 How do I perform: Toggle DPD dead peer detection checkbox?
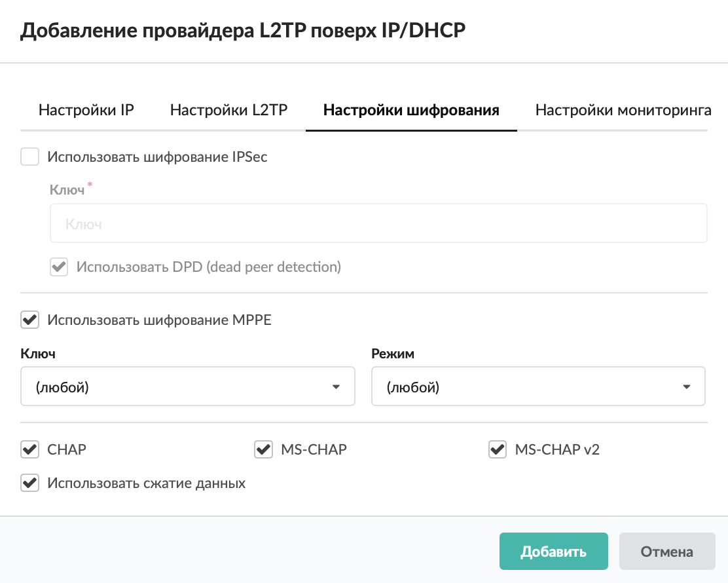click(60, 267)
